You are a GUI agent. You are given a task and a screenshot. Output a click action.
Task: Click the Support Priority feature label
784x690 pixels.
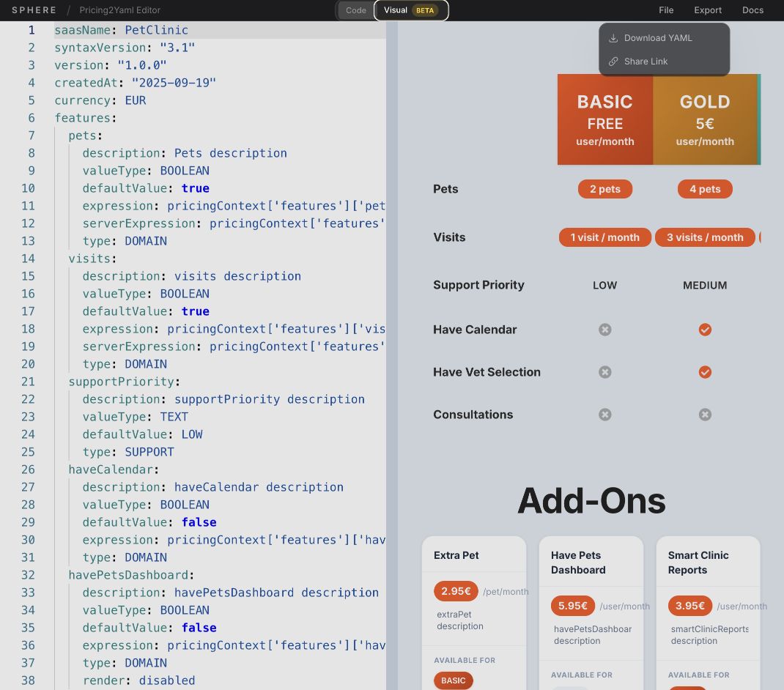pos(478,285)
